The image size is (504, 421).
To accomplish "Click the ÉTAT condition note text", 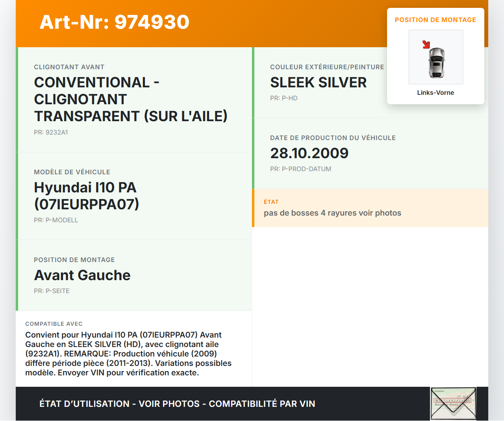I will coord(332,213).
